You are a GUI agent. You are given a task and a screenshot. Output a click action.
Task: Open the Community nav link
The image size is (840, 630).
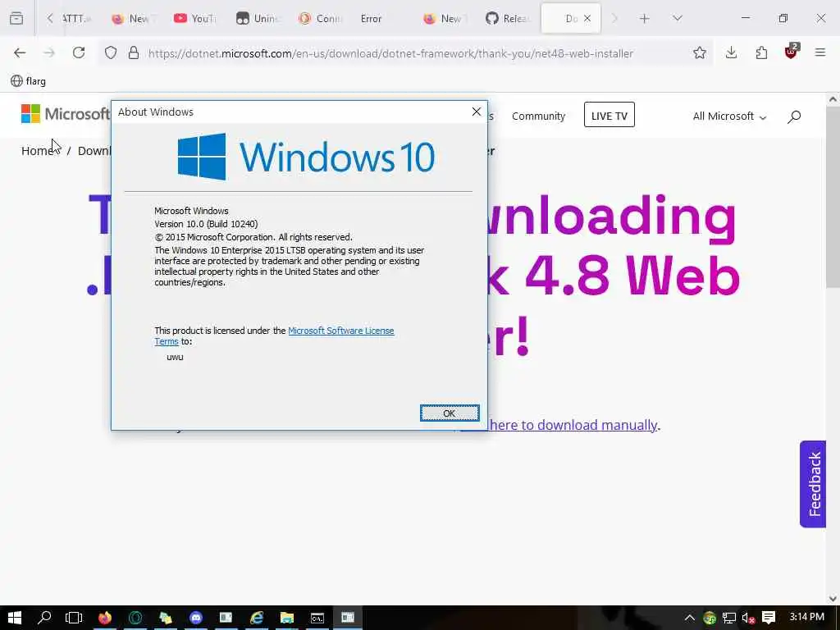click(x=538, y=116)
